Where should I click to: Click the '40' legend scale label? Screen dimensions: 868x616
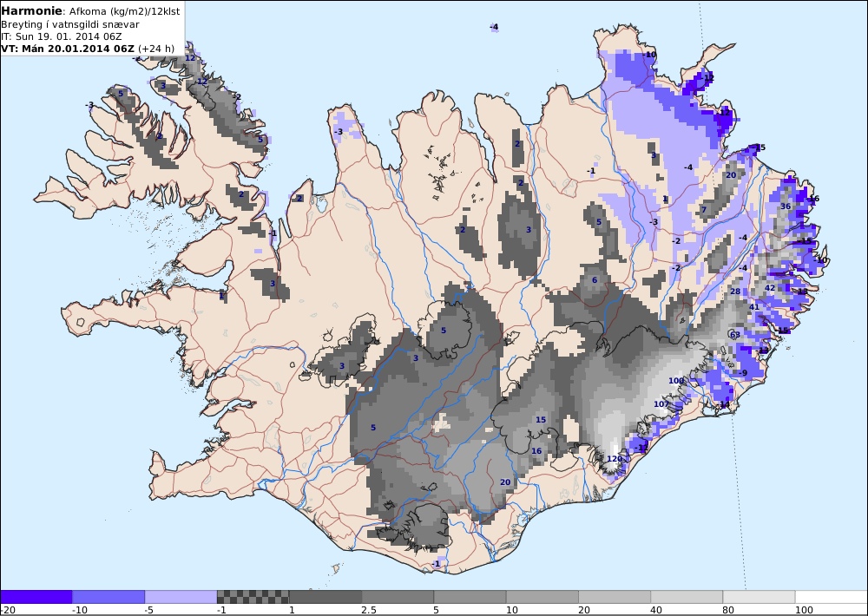click(657, 610)
